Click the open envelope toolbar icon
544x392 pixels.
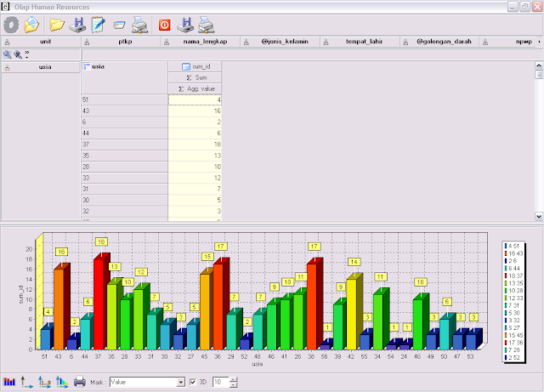tap(120, 24)
